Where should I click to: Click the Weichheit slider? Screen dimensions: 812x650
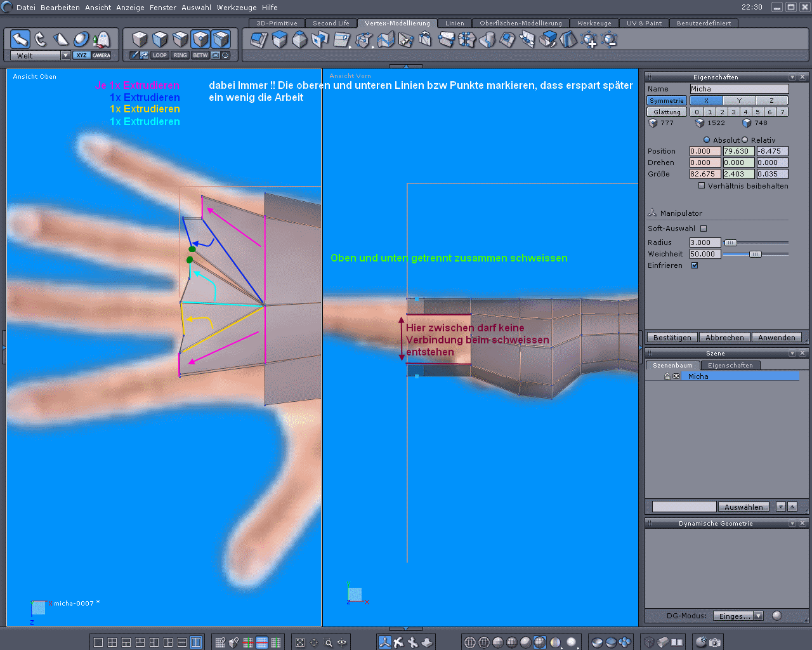(x=756, y=254)
